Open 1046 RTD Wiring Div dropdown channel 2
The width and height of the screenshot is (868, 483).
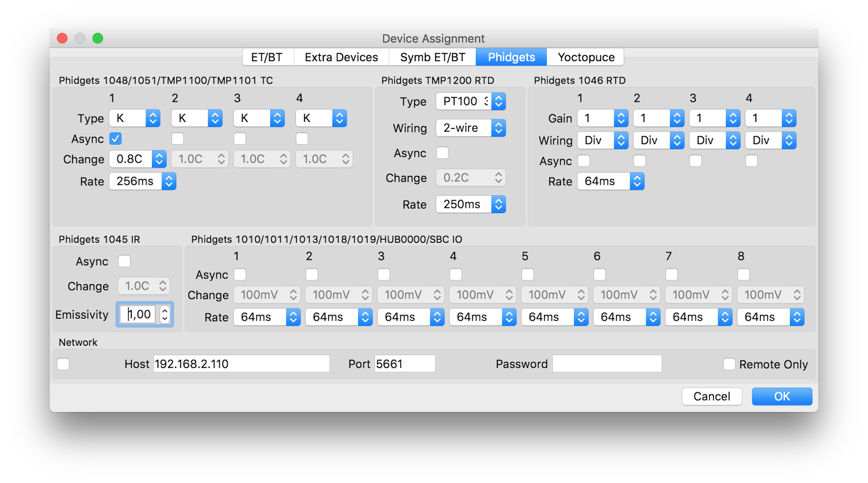pos(659,140)
